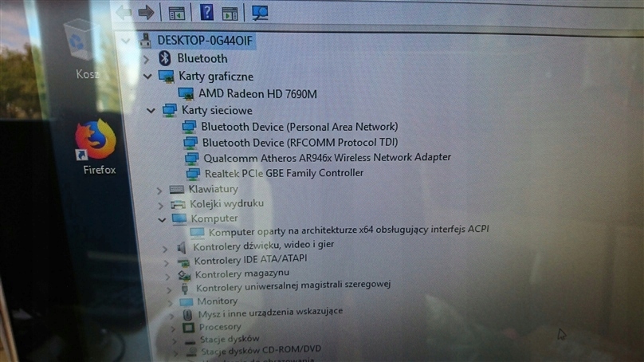Click the scan for hardware changes icon
644x362 pixels.
click(260, 12)
